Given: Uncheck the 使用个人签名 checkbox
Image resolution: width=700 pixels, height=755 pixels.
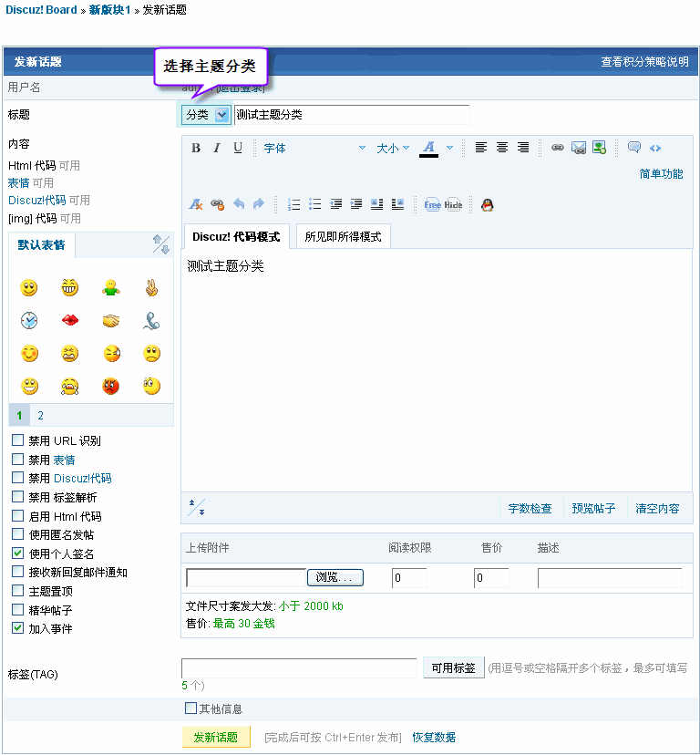Looking at the screenshot, I should pos(17,553).
